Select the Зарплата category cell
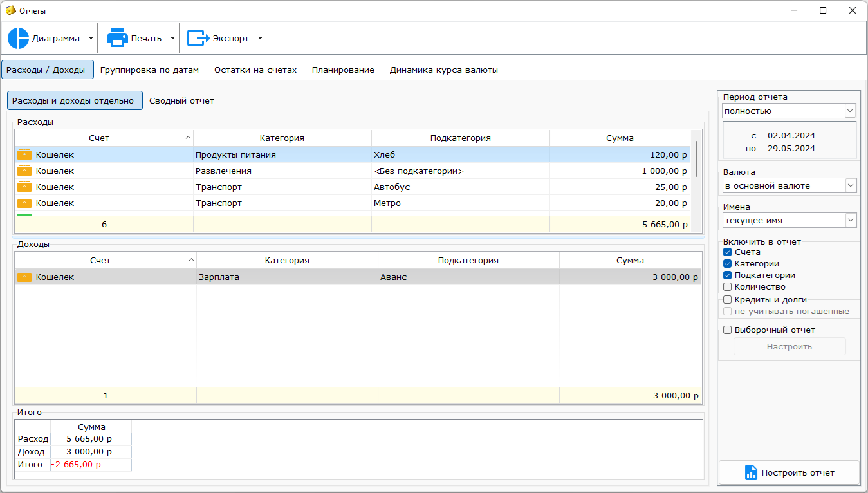This screenshot has height=493, width=868. 287,277
